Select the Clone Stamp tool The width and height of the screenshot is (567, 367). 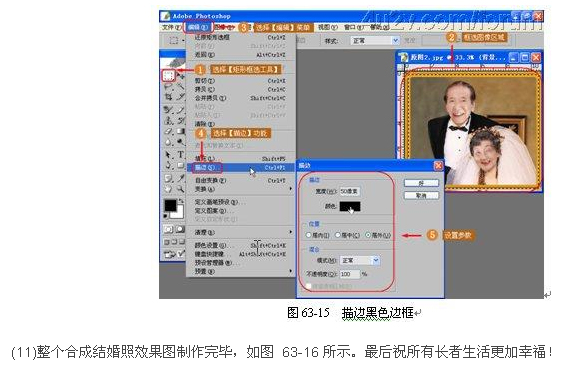168,120
